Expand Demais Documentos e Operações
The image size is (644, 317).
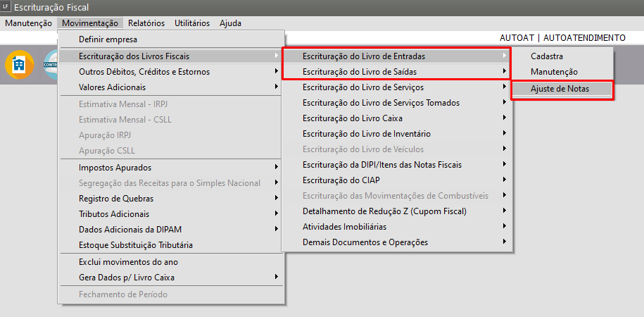point(365,242)
